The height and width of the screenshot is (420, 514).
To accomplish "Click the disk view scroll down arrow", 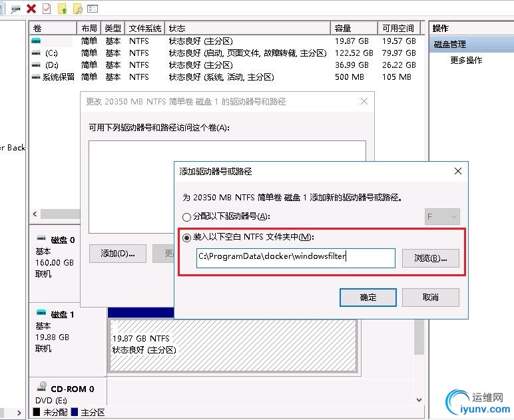I will pos(419,399).
